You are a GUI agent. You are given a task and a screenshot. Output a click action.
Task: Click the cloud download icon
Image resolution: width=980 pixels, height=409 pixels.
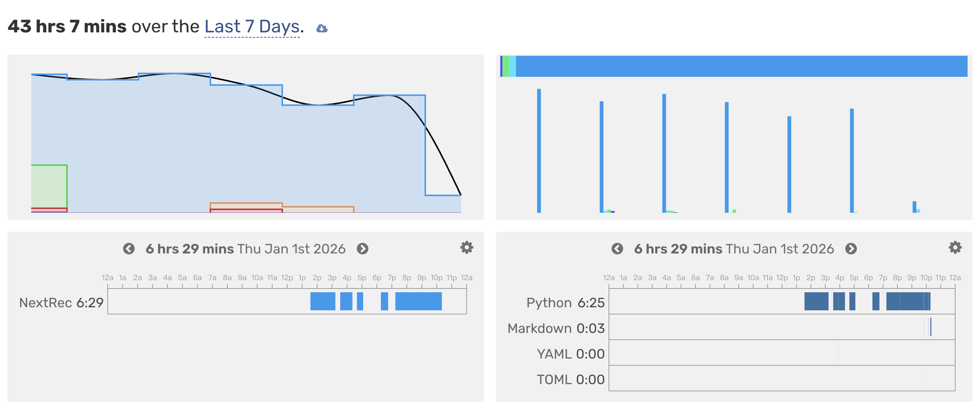(322, 28)
